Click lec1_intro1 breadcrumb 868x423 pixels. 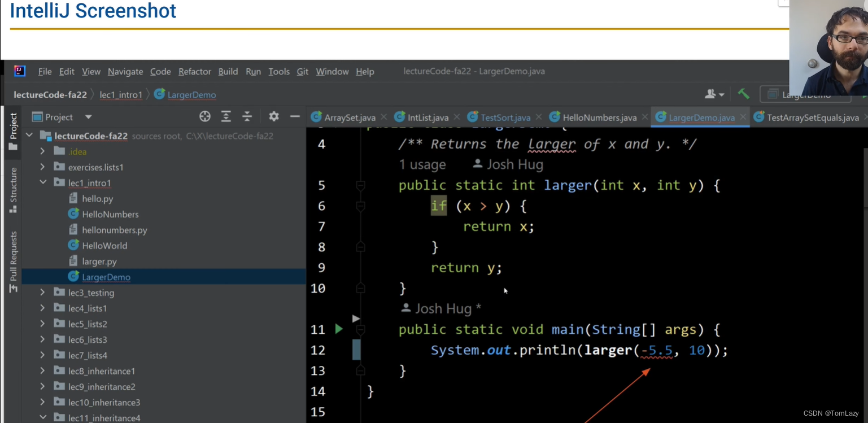(121, 95)
